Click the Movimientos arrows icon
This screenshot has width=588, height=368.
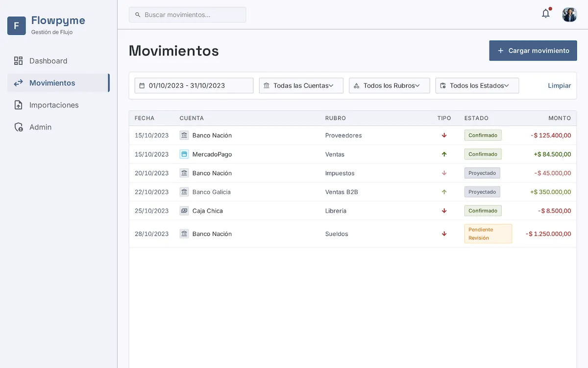pos(18,83)
